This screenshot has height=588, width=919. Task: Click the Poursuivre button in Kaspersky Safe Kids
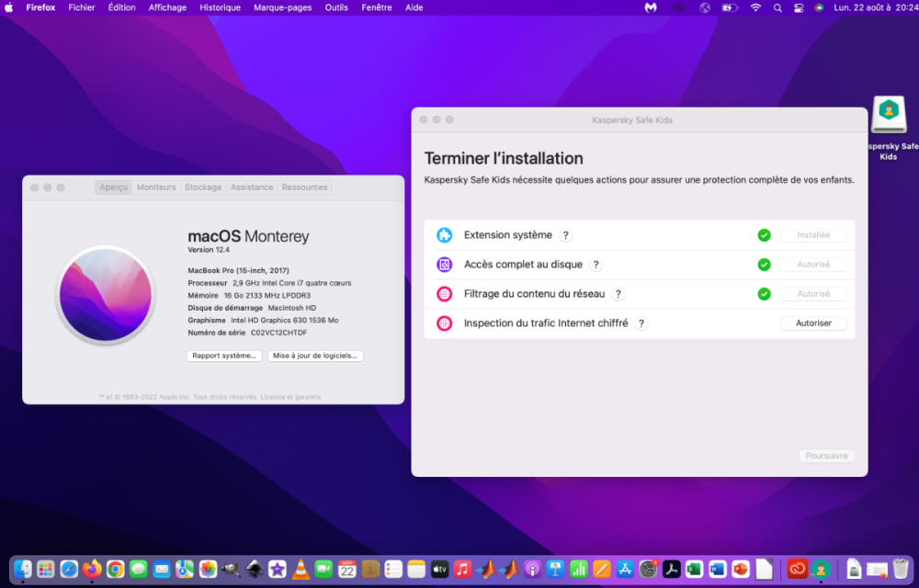[x=826, y=456]
